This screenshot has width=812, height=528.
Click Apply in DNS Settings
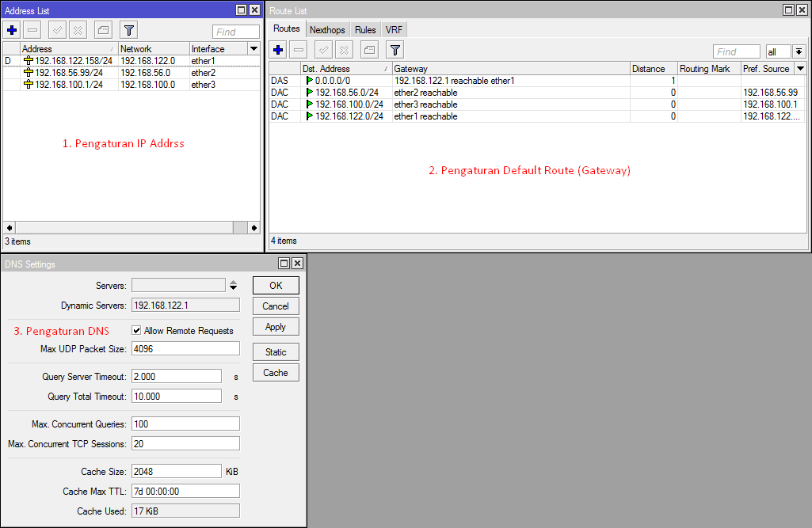point(276,327)
